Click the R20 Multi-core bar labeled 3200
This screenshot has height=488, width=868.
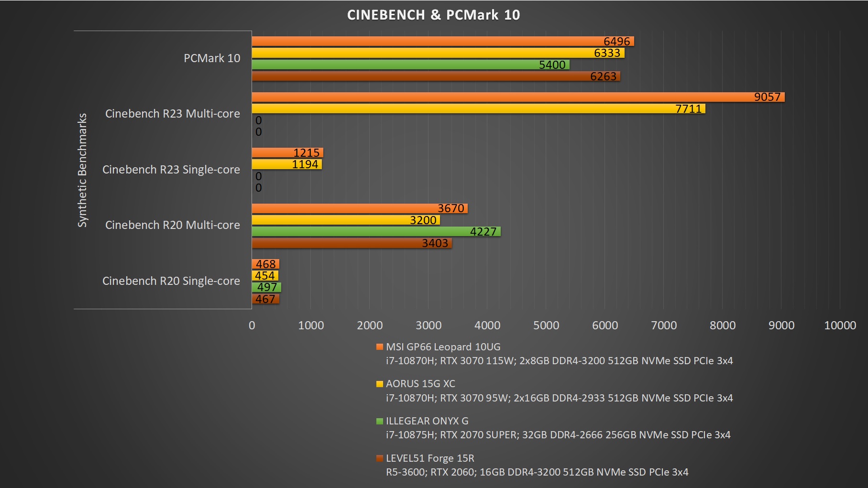(346, 220)
